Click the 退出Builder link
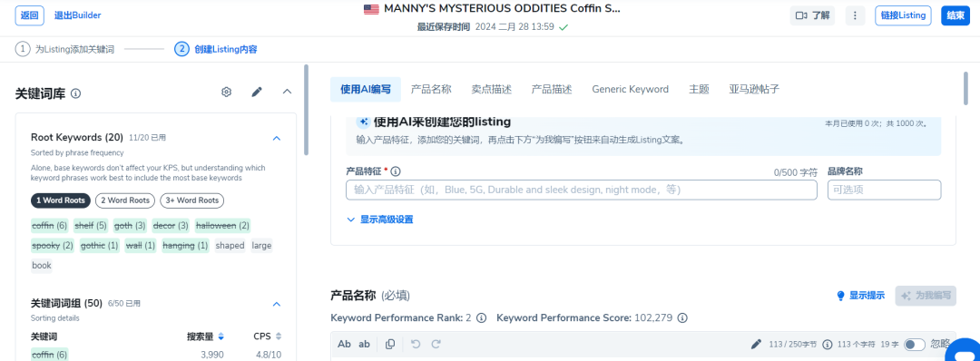 77,15
